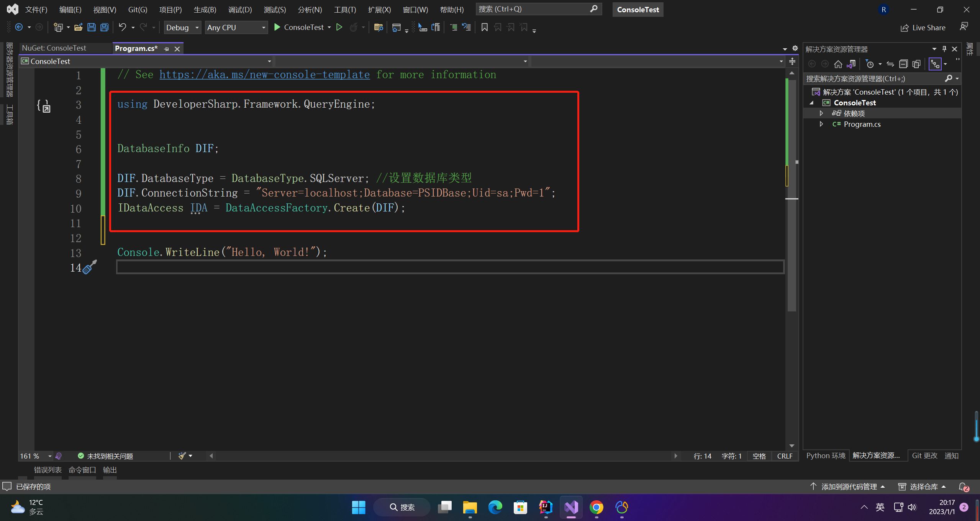980x521 pixels.
Task: Switch to the Git 更改 tab
Action: click(924, 455)
